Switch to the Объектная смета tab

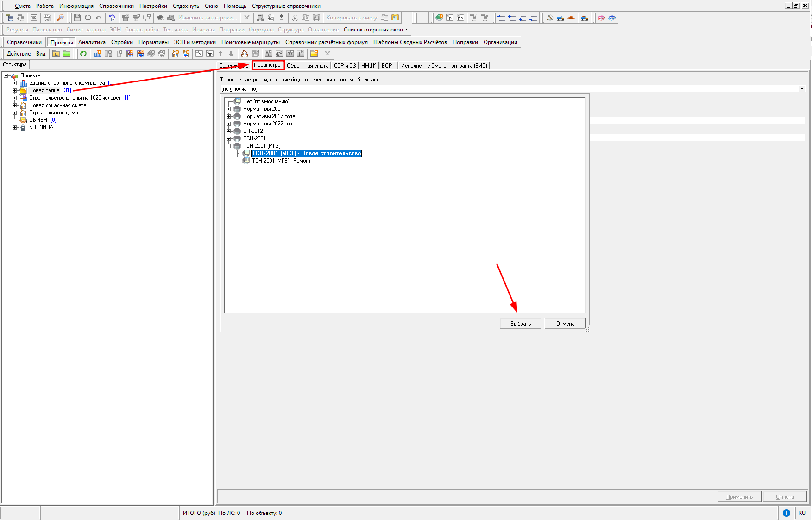coord(308,66)
